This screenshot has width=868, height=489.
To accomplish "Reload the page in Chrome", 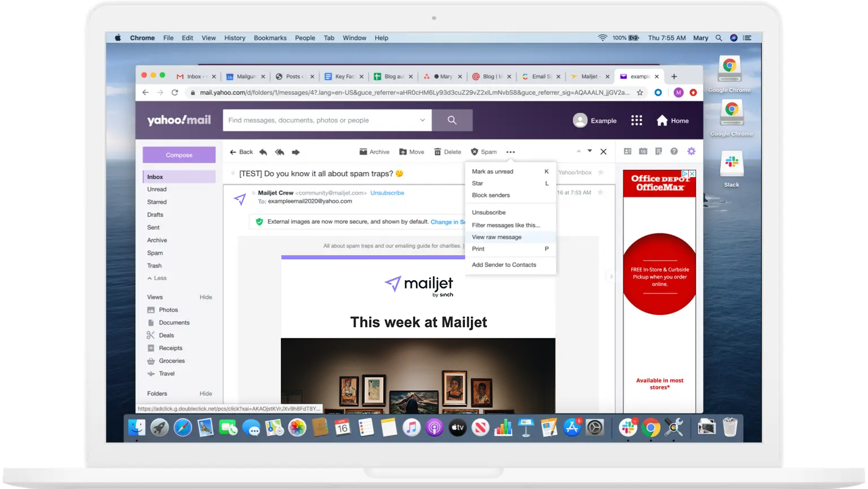I will coord(175,93).
